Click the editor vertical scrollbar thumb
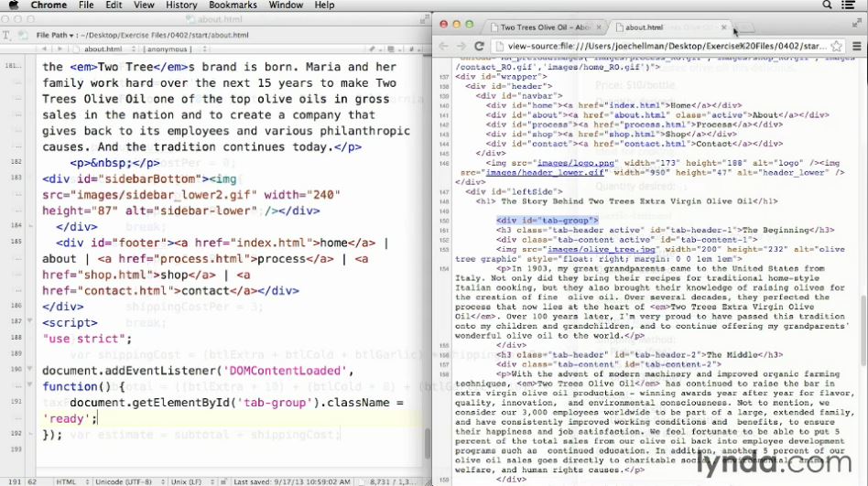Screen dimensions: 868x486 [x=428, y=444]
